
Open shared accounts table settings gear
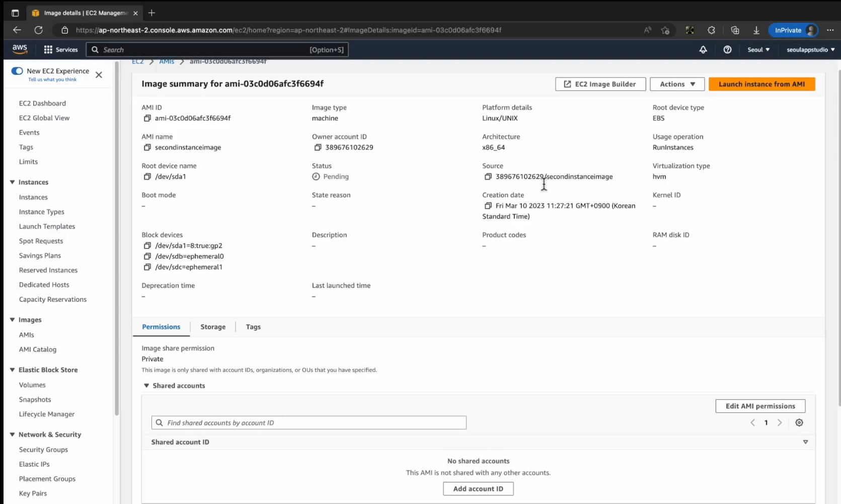799,423
